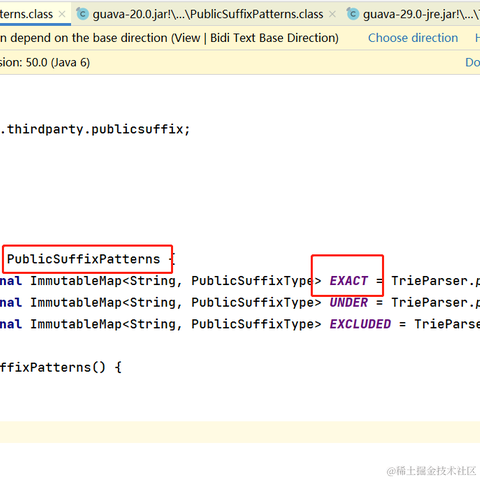
Task: Click the ffixPatterns() constructor declaration
Action: (x=60, y=367)
